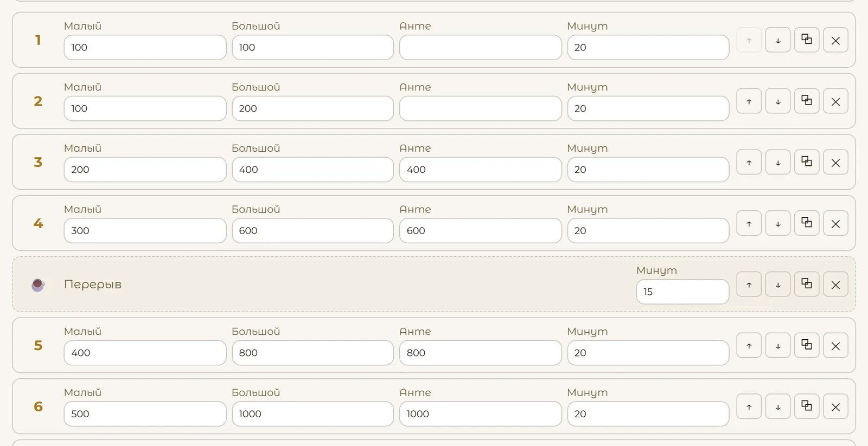Change level 4 Малый blind value 300
This screenshot has height=446, width=868.
pyautogui.click(x=145, y=231)
